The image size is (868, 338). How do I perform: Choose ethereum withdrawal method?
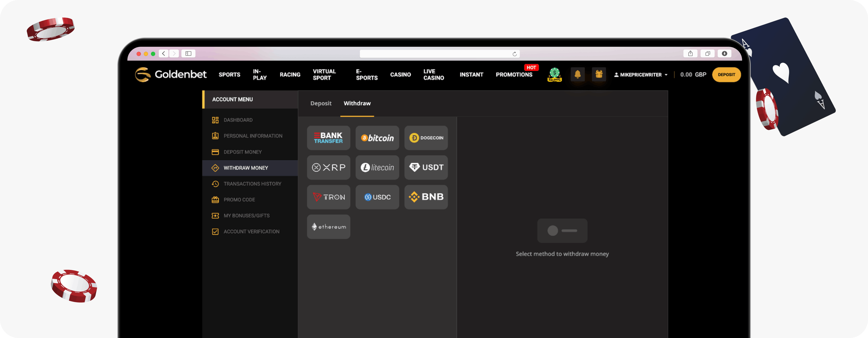tap(329, 227)
